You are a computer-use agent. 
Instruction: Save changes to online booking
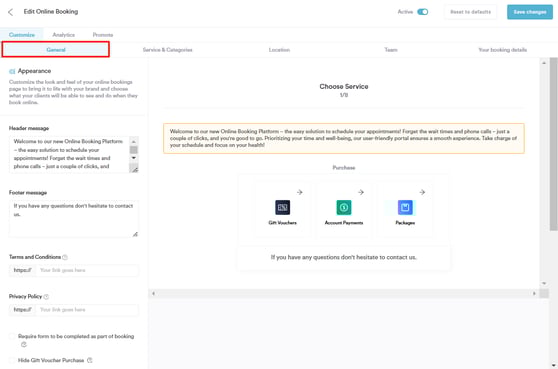tap(530, 12)
